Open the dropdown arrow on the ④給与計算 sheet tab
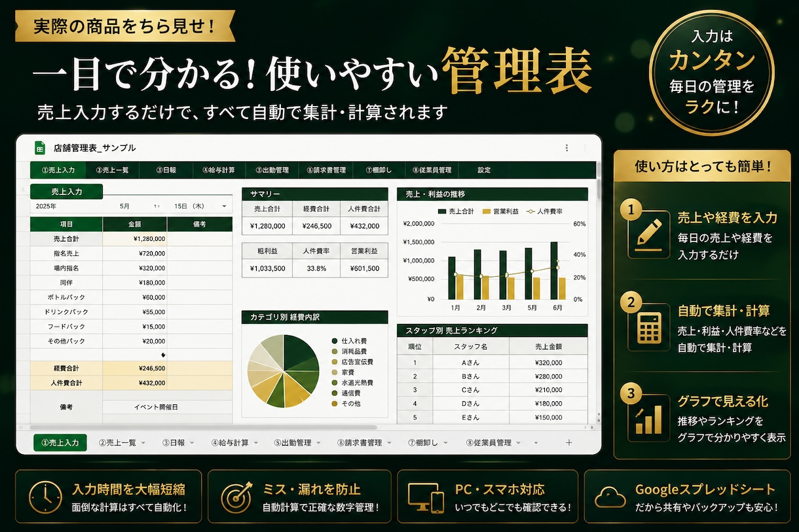Screen dimensions: 799x532 [255, 443]
